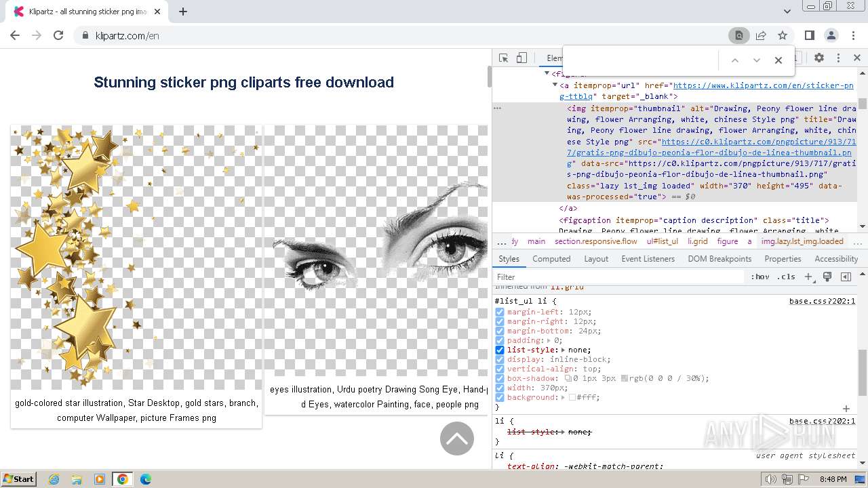
Task: Open DevTools customize menu (three dots)
Action: coord(838,58)
